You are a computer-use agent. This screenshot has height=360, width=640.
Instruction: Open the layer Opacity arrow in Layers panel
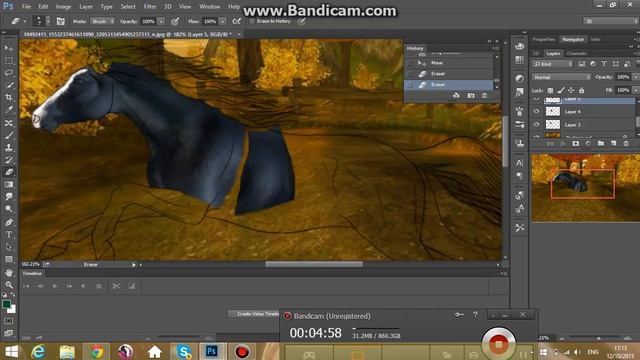click(635, 77)
